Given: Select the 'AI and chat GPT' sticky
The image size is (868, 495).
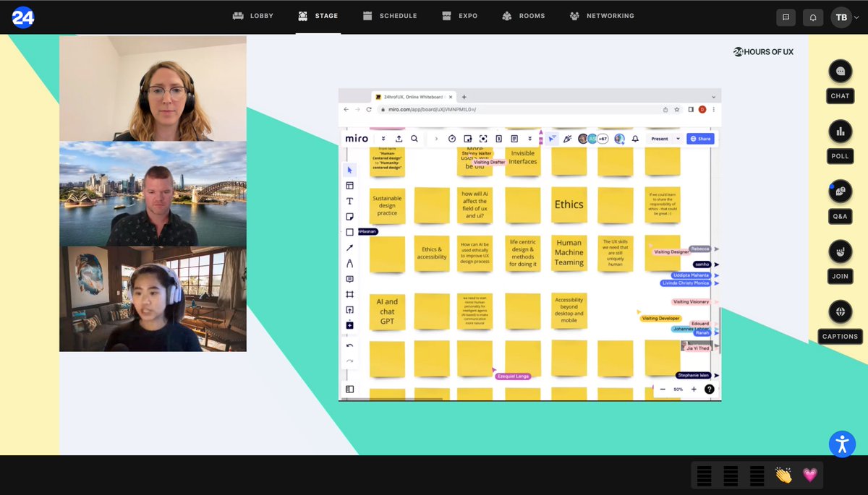Looking at the screenshot, I should point(387,311).
